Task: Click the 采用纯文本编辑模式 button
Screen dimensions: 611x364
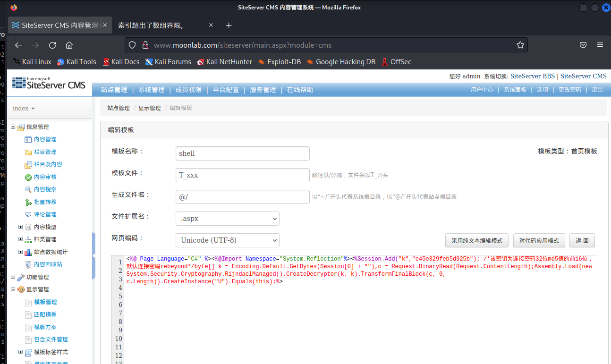Action: point(477,240)
